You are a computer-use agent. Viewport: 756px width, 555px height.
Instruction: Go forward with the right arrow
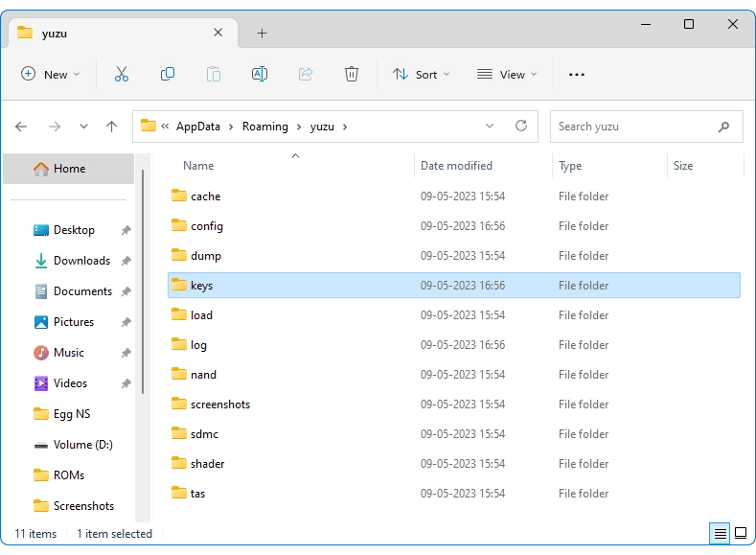[x=55, y=127]
